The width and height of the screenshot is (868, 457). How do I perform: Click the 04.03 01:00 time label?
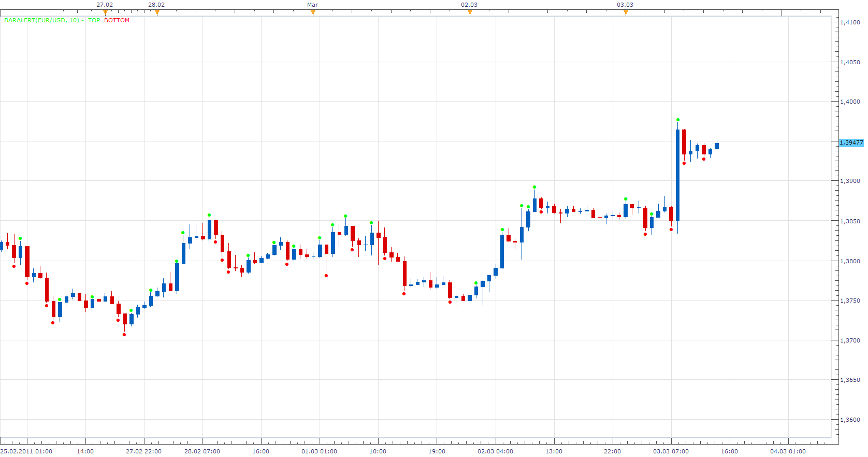coord(788,451)
